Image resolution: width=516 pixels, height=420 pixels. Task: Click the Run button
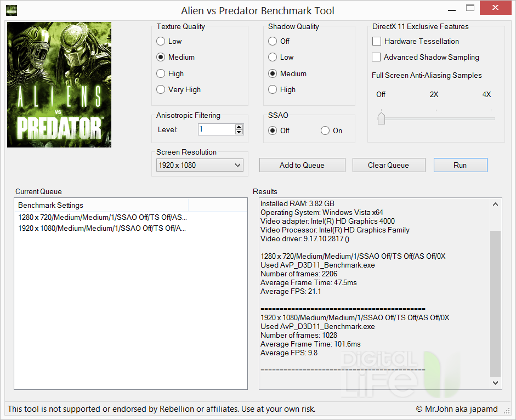click(461, 165)
